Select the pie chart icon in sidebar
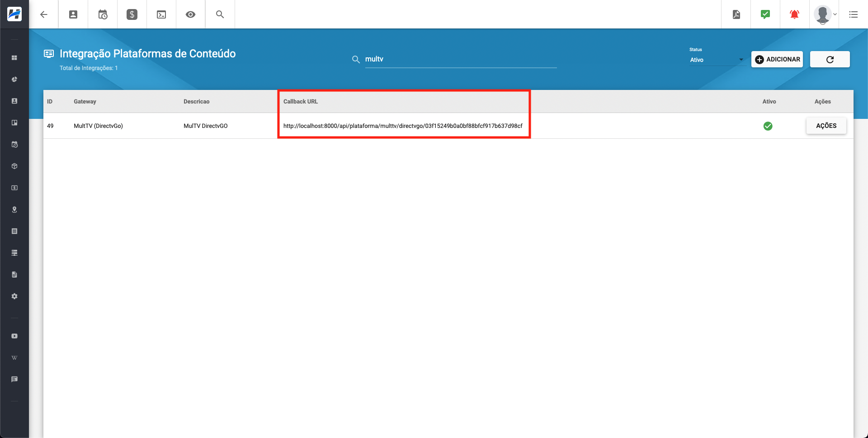 tap(14, 79)
